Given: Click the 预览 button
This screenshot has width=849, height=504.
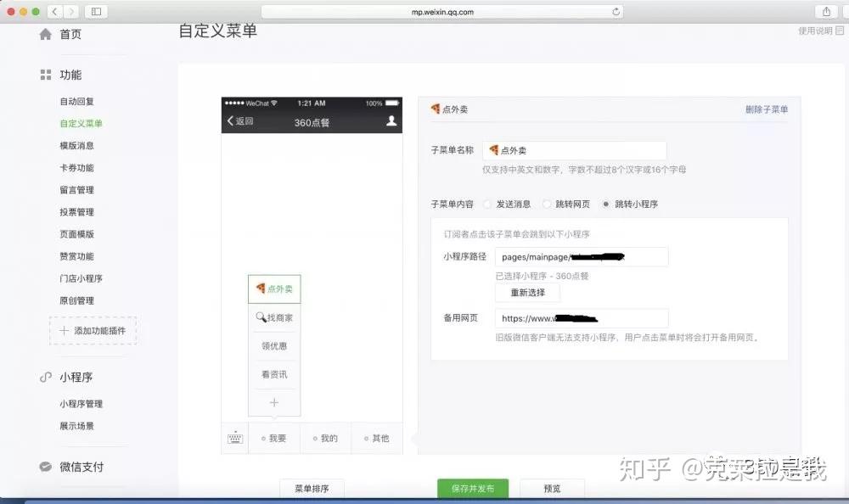Looking at the screenshot, I should [553, 488].
